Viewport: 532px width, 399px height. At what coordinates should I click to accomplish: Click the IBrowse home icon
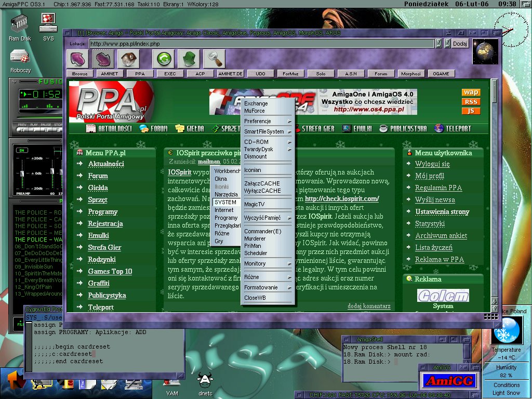(129, 59)
